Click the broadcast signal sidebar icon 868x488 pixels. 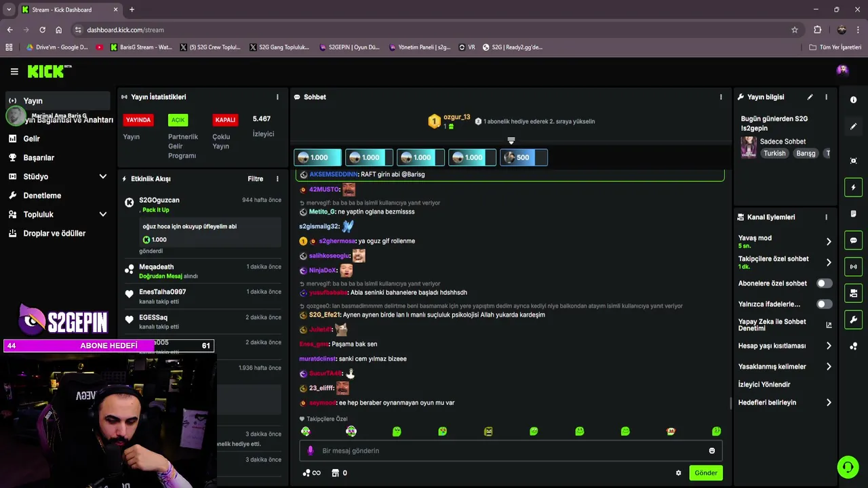(x=853, y=267)
